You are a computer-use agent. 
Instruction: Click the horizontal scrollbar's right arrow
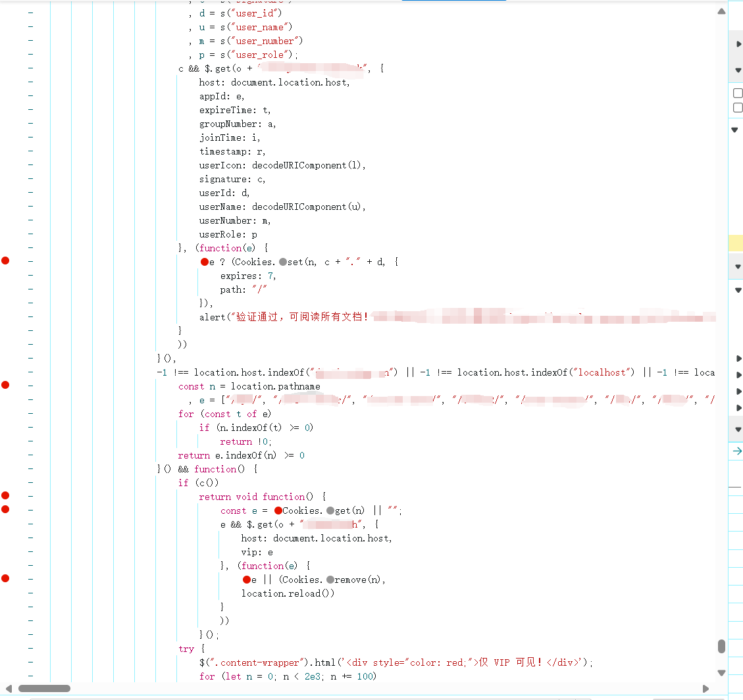705,689
